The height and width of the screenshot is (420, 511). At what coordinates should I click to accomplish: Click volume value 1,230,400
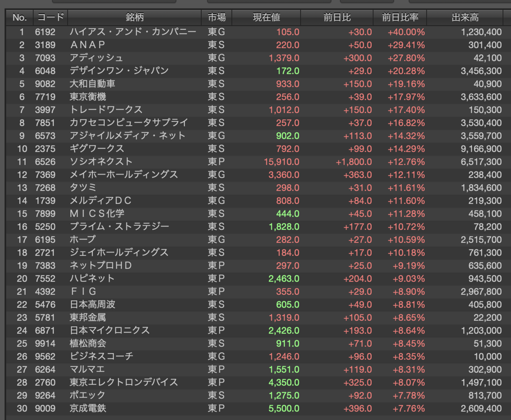(x=481, y=32)
